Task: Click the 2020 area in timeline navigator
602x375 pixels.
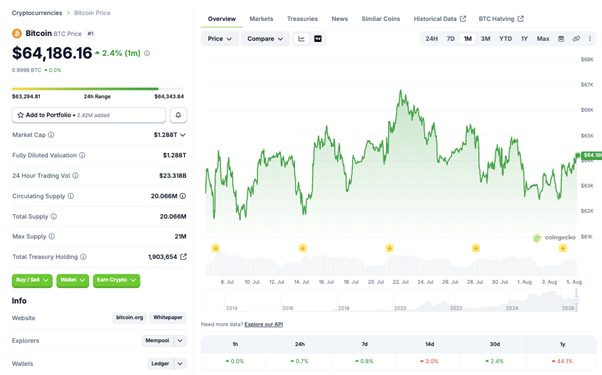Action: tap(400, 308)
